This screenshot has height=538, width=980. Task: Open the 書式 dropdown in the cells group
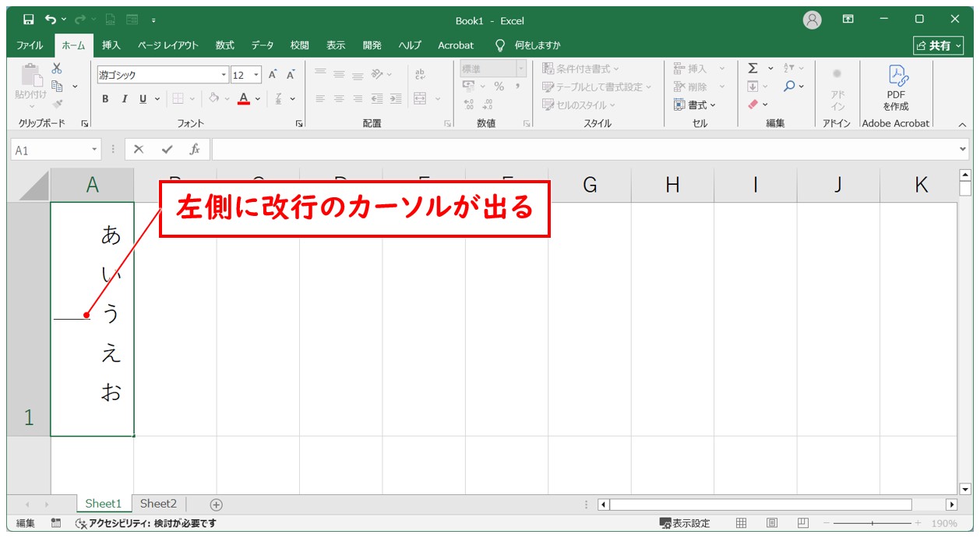click(x=695, y=104)
